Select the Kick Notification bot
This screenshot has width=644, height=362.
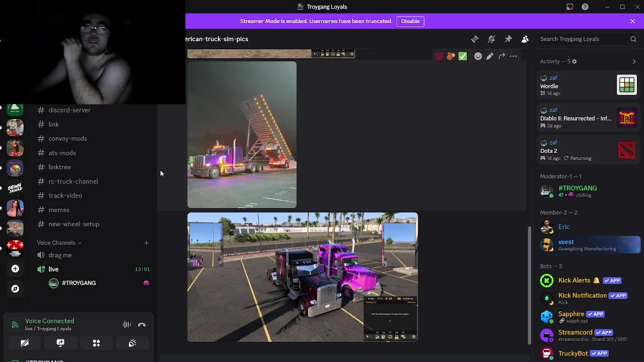(x=589, y=298)
